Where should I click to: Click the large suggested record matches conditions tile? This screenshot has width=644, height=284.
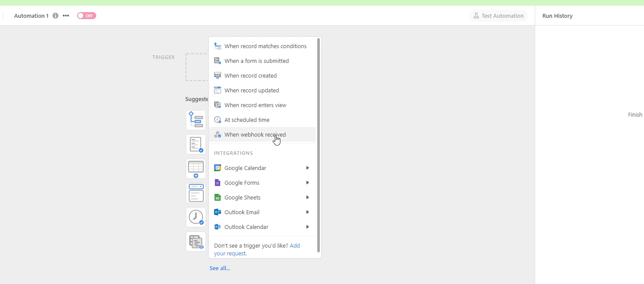click(x=196, y=120)
